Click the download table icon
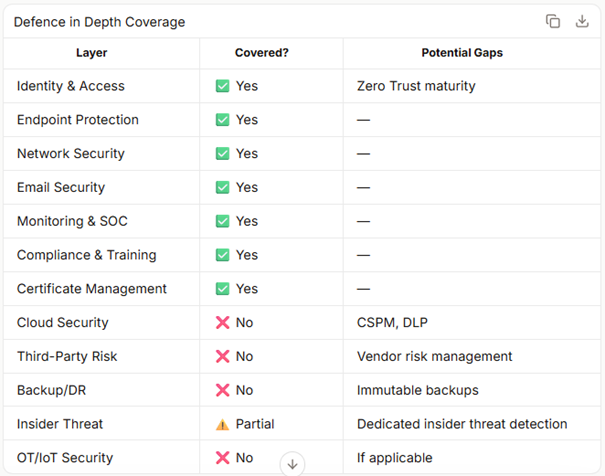The height and width of the screenshot is (476, 605). click(x=582, y=21)
